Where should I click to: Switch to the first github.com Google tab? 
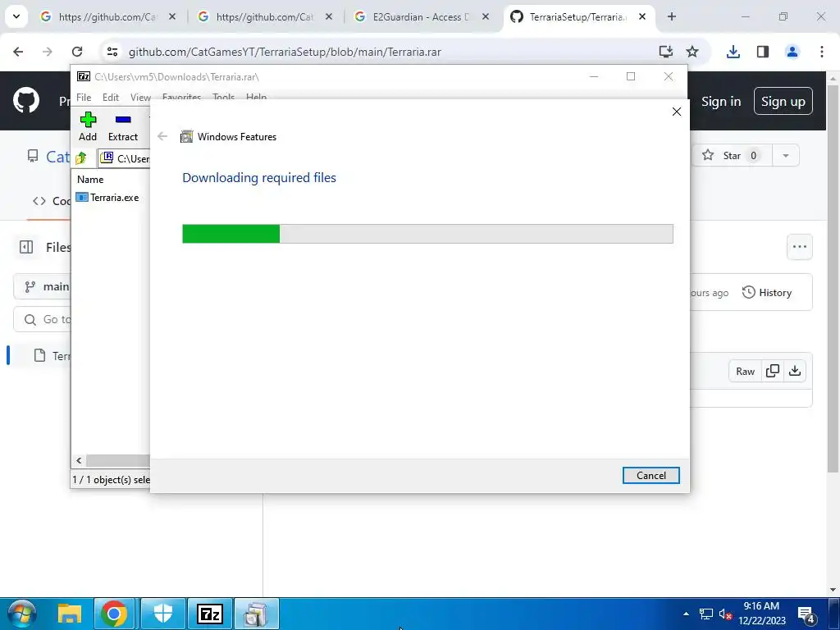(x=107, y=17)
